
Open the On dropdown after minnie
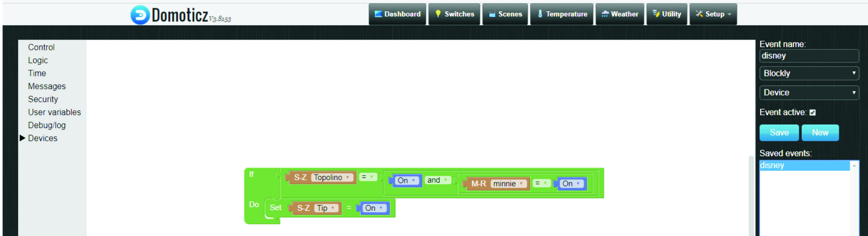pos(572,184)
